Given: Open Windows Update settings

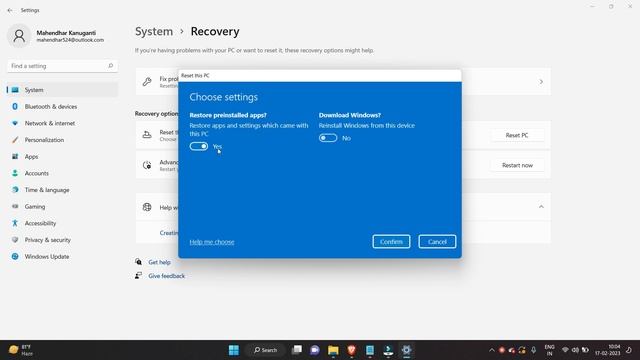Looking at the screenshot, I should tap(62, 257).
